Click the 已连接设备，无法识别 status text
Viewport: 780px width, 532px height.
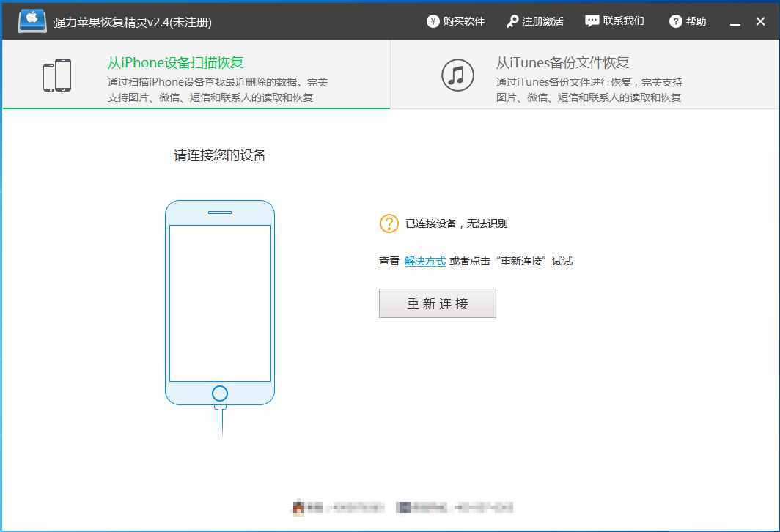tap(457, 223)
